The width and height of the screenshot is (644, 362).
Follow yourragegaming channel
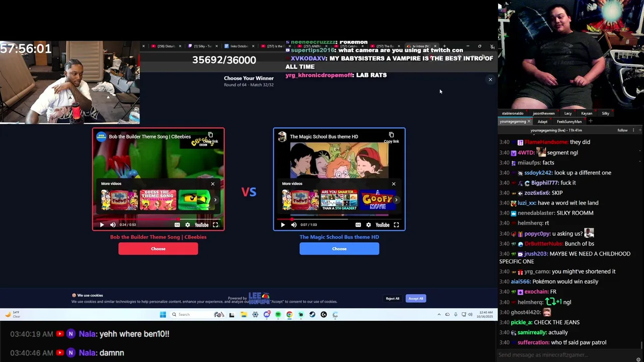[622, 130]
